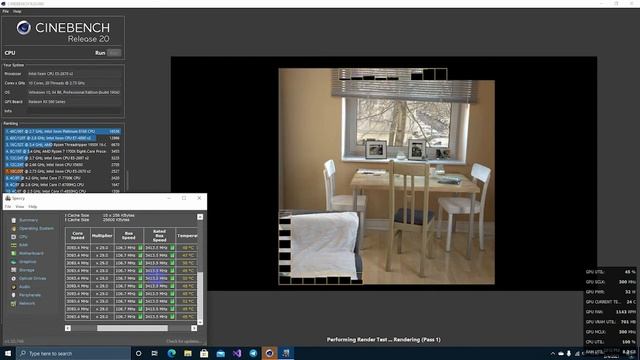Click the Speccy vertical scroll-down arrow
This screenshot has width=640, height=360.
200,322
